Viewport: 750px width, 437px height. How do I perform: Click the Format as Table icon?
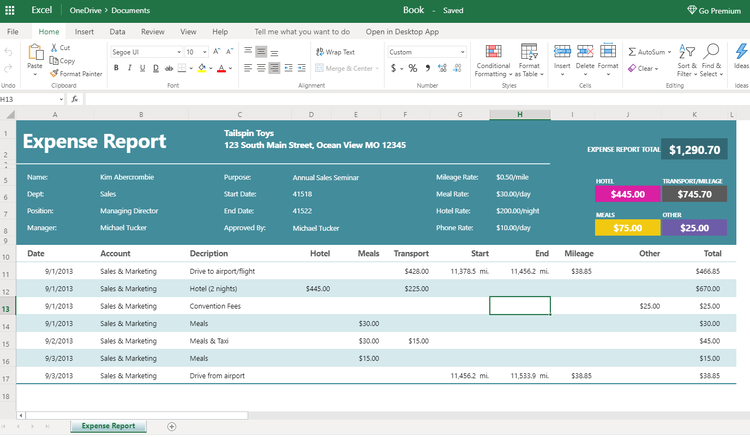pyautogui.click(x=529, y=52)
